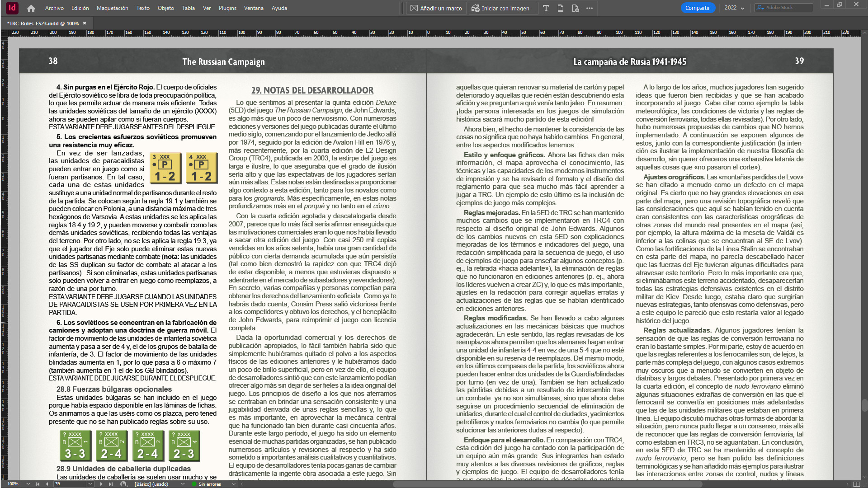Restore down the InDesign window
This screenshot has height=488, width=868.
point(840,5)
